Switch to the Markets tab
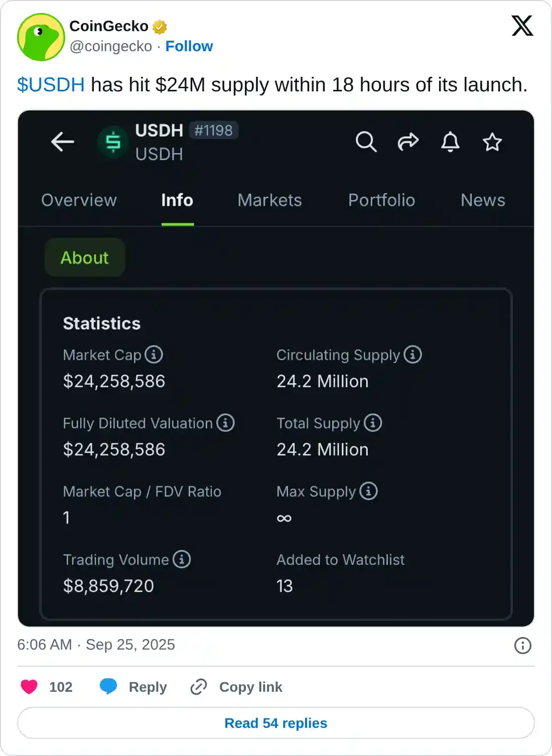Screen dimensions: 552x756 coord(269,200)
